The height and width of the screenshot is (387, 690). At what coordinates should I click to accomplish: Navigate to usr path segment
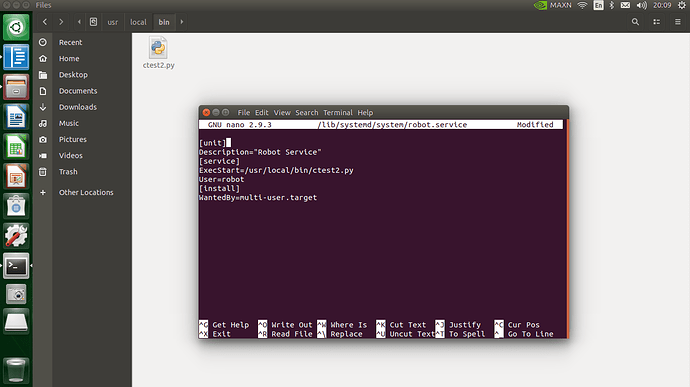(113, 22)
